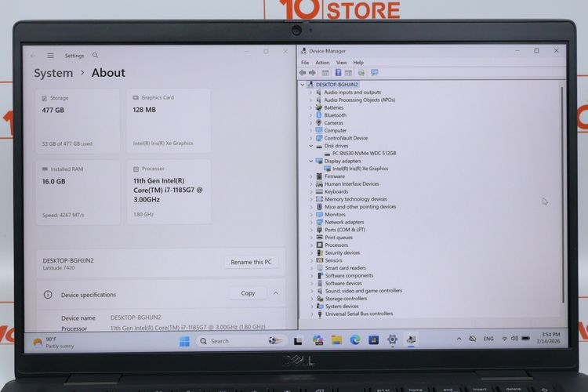Expand the Batteries node
The height and width of the screenshot is (392, 588).
click(310, 107)
